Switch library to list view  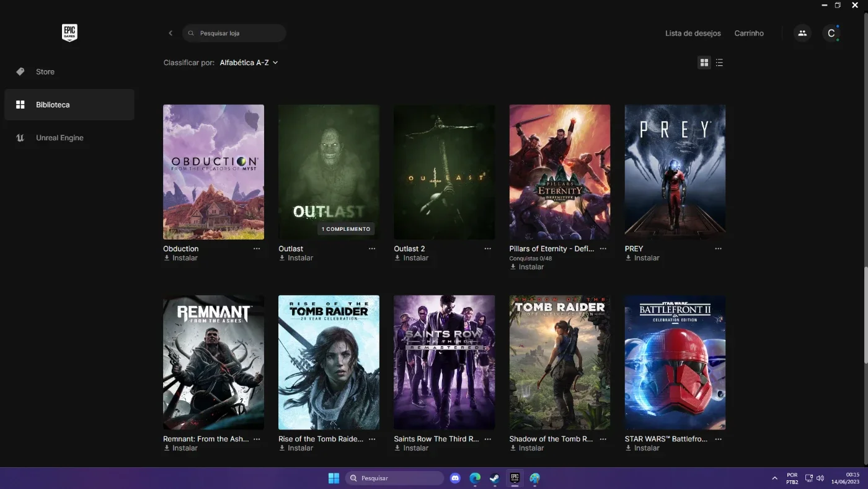coord(719,63)
